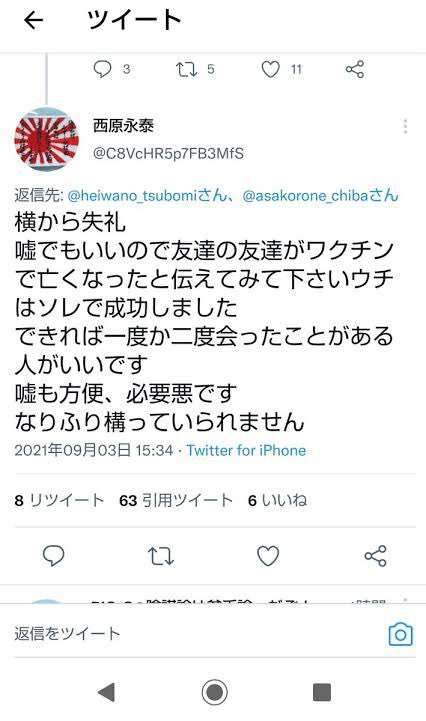
Task: Retweet the parent tweet showing 5 retweets
Action: 187,69
